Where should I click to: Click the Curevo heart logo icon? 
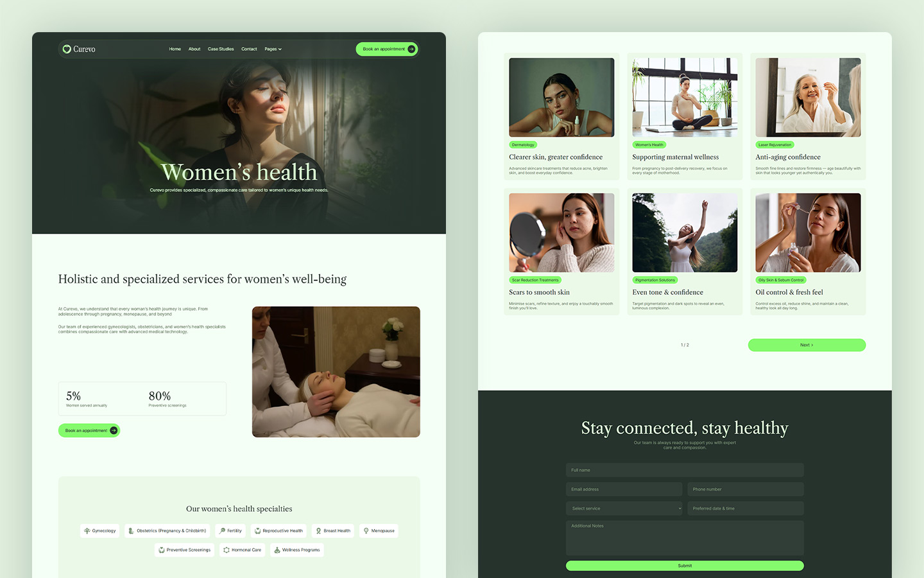(x=67, y=49)
